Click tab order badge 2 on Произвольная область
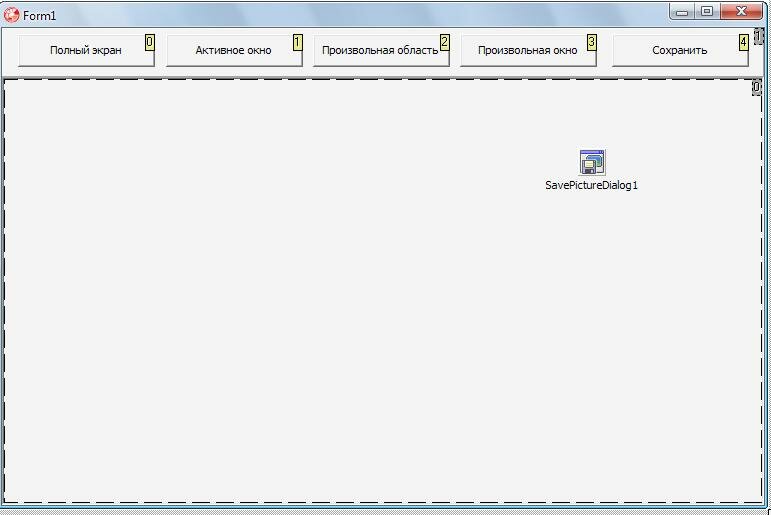771x515 pixels. pyautogui.click(x=444, y=42)
